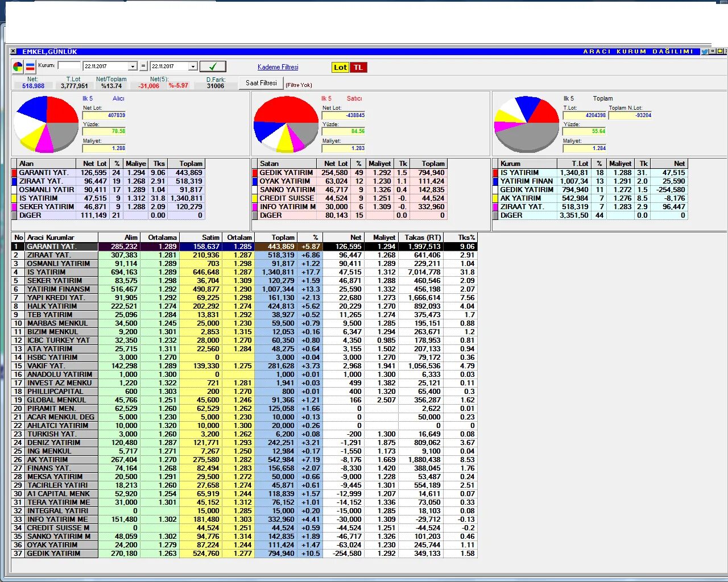This screenshot has width=728, height=582.
Task: Select OYAK YATIRIM row in main table
Action: pyautogui.click(x=245, y=545)
